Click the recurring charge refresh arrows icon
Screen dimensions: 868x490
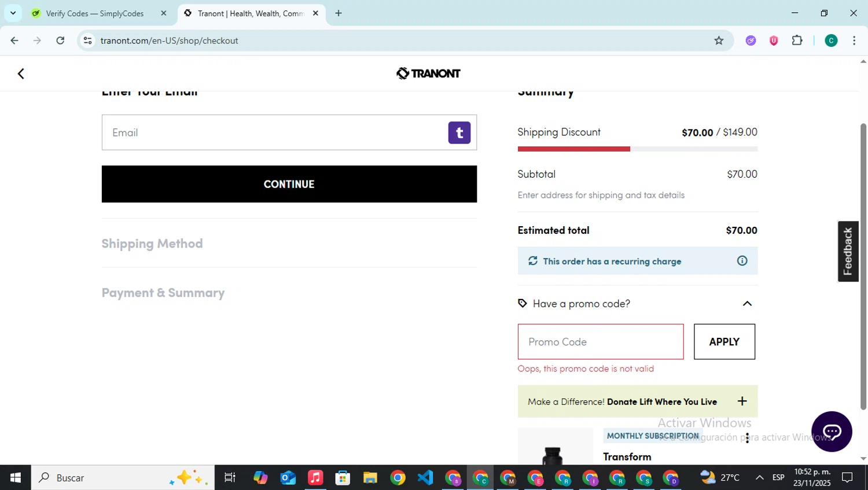pos(533,261)
